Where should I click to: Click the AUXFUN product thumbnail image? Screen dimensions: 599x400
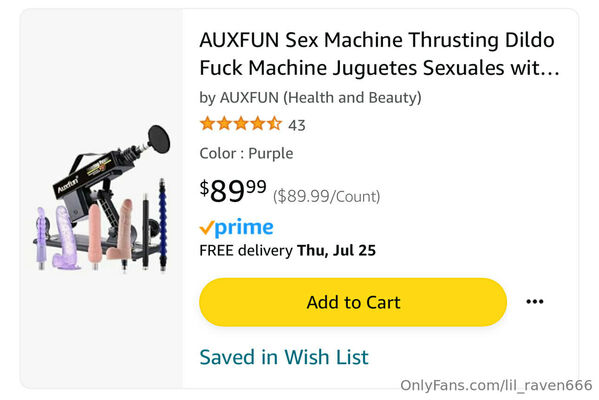click(x=101, y=198)
